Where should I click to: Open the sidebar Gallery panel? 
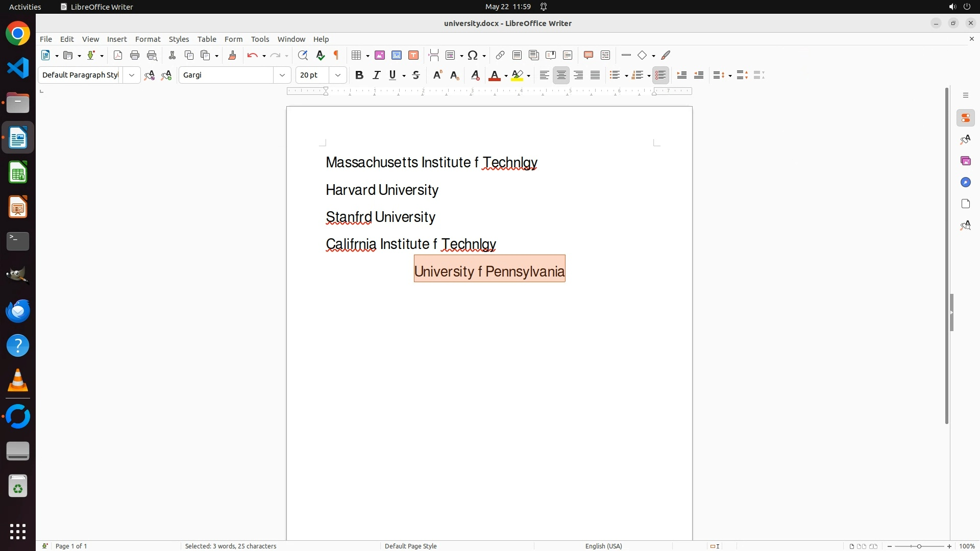pos(965,161)
